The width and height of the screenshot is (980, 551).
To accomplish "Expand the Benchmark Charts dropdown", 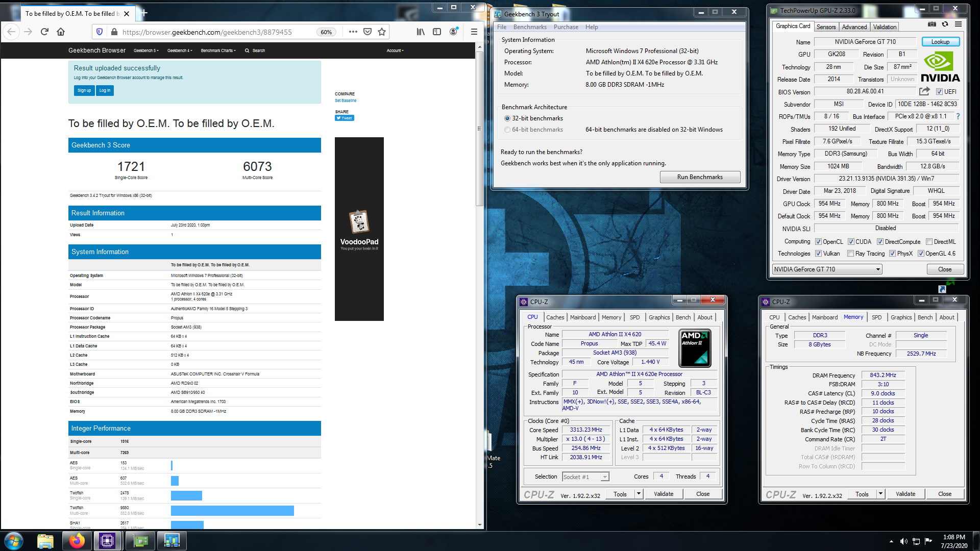I will pos(218,51).
